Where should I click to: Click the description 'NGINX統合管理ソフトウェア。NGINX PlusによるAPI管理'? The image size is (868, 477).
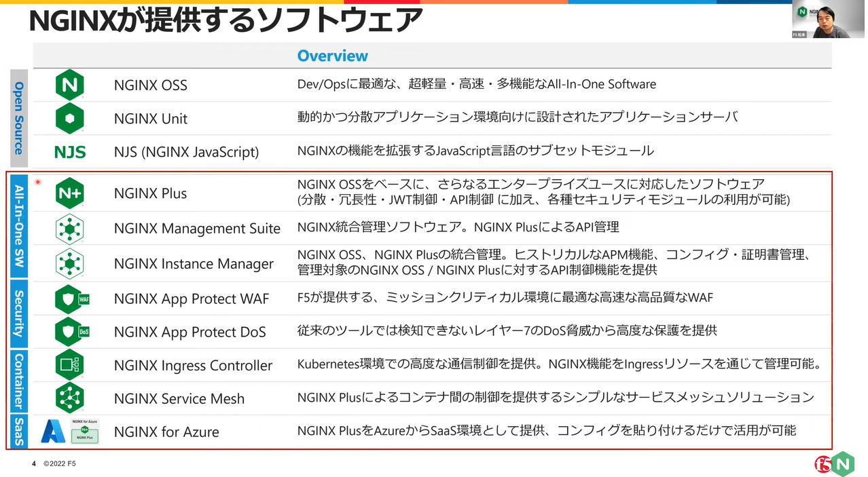coord(458,227)
